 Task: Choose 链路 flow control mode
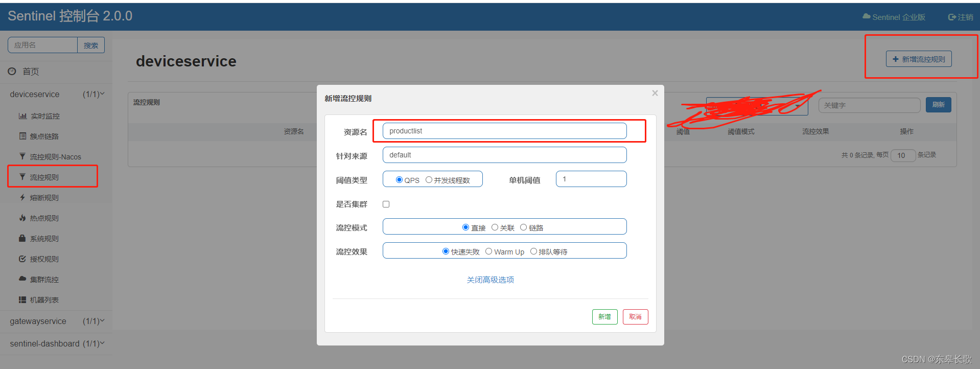pos(523,227)
